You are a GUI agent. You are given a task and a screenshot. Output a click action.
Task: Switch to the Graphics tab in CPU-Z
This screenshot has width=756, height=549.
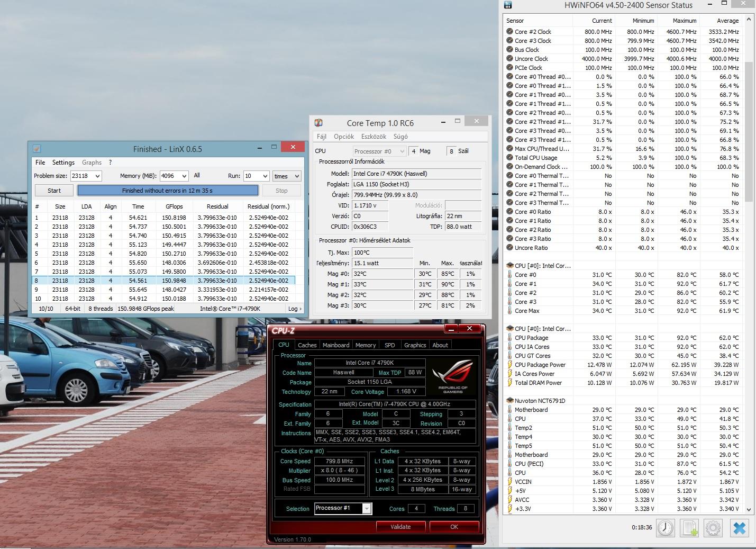pyautogui.click(x=415, y=345)
